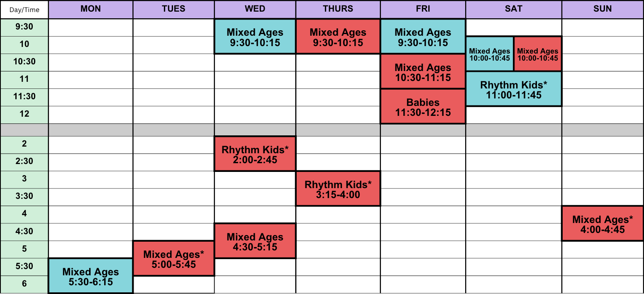The image size is (644, 294).
Task: Select the Wednesday 9:30-10:15 Mixed Ages class
Action: [x=255, y=37]
